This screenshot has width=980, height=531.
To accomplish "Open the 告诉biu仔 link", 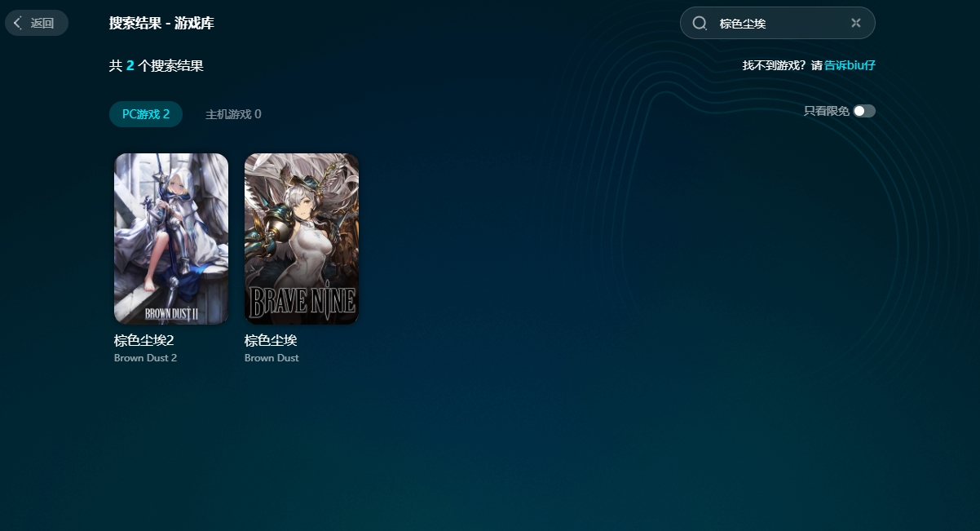I will (850, 65).
